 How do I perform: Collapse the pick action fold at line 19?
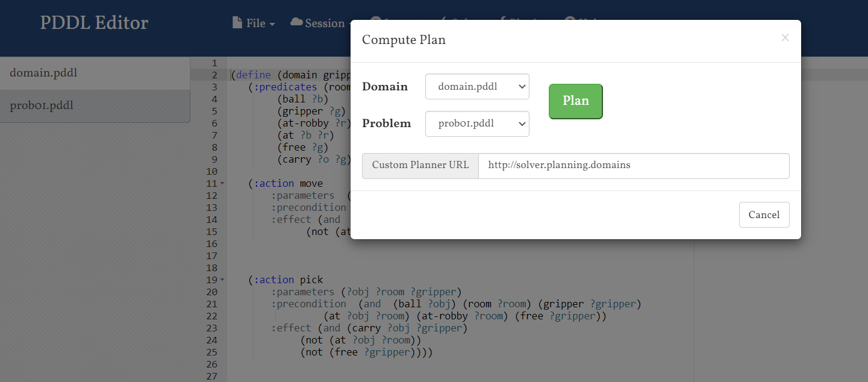pyautogui.click(x=222, y=280)
